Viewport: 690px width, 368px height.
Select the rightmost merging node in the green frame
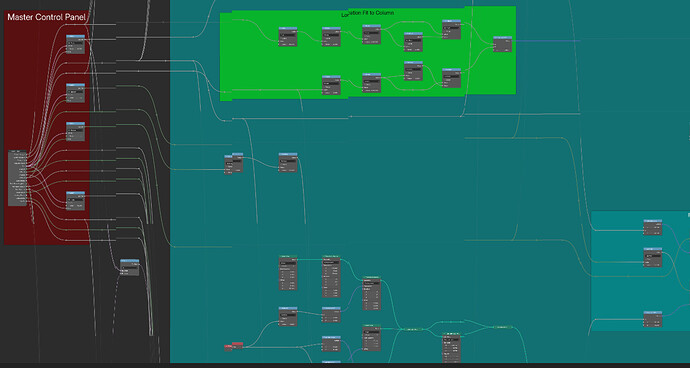(x=503, y=44)
